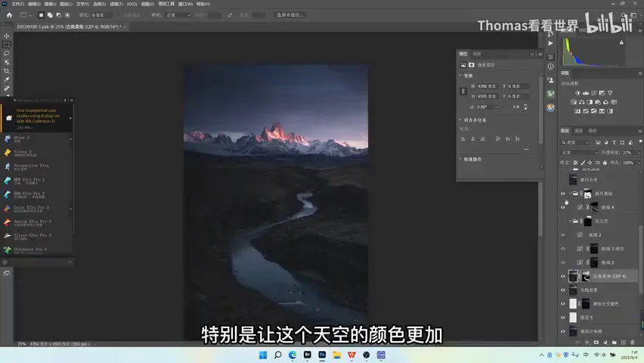The image size is (644, 363).
Task: Hide the 曲线 2 layer
Action: click(x=563, y=235)
